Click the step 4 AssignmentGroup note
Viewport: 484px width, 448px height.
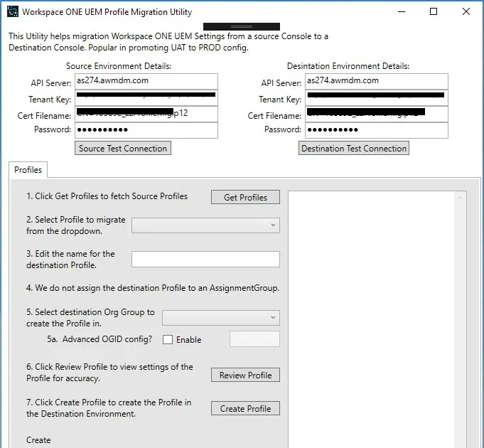153,288
